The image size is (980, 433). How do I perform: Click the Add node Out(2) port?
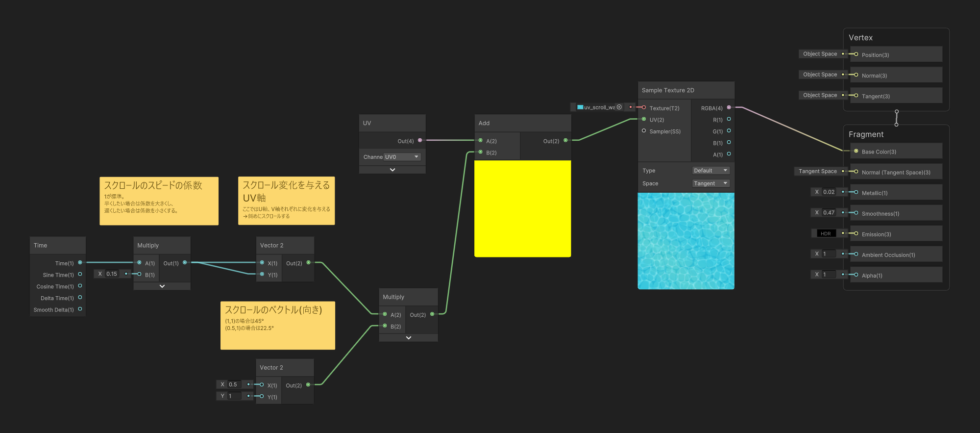[565, 140]
